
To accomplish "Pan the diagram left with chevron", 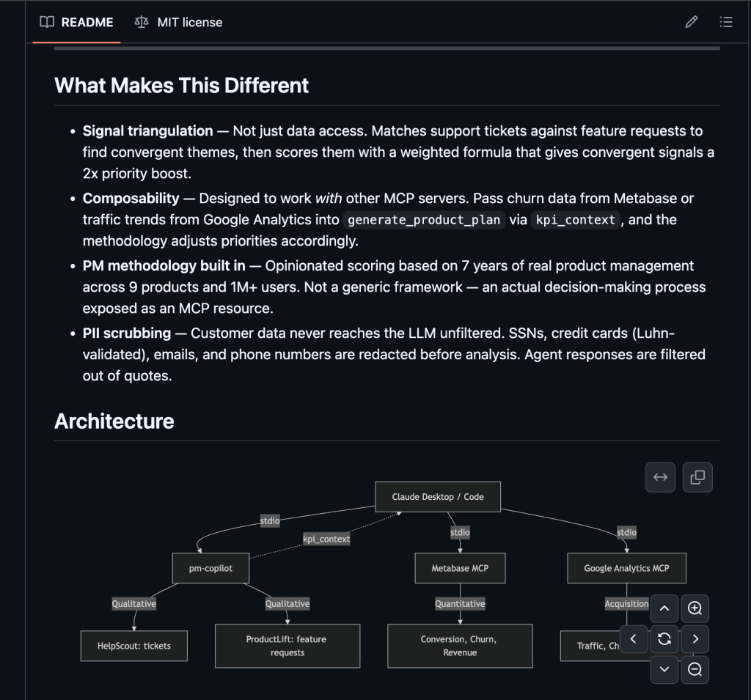I will point(634,638).
